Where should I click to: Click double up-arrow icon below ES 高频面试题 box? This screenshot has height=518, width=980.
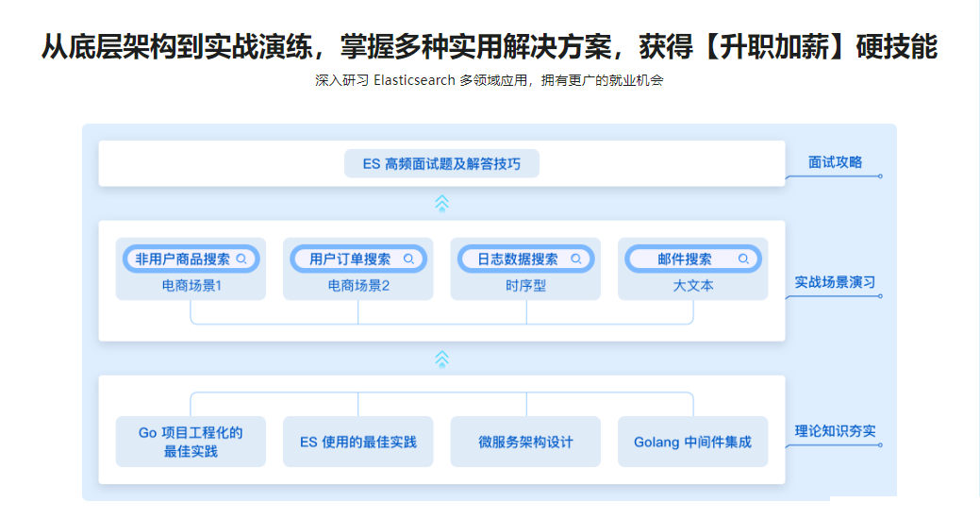(441, 203)
